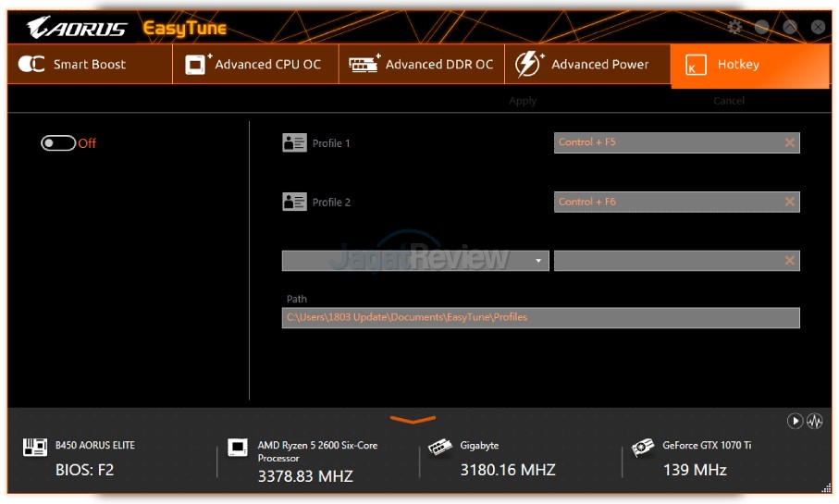This screenshot has height=504, width=839.
Task: Click the Gigabyte memory module icon
Action: [x=440, y=448]
